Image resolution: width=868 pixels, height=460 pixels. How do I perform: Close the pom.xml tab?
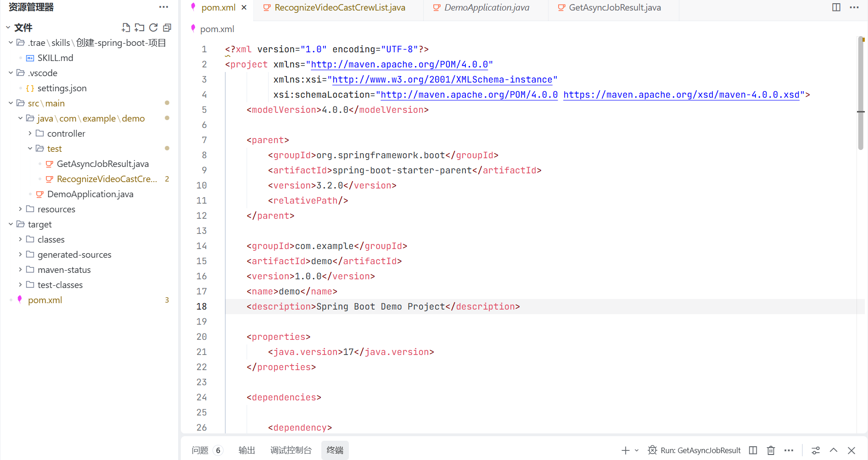click(244, 7)
